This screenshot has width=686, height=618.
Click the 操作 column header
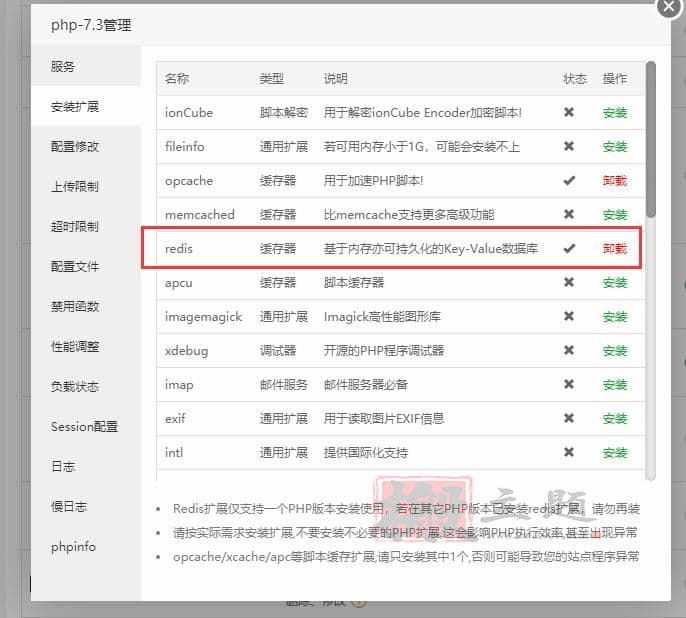coord(615,79)
